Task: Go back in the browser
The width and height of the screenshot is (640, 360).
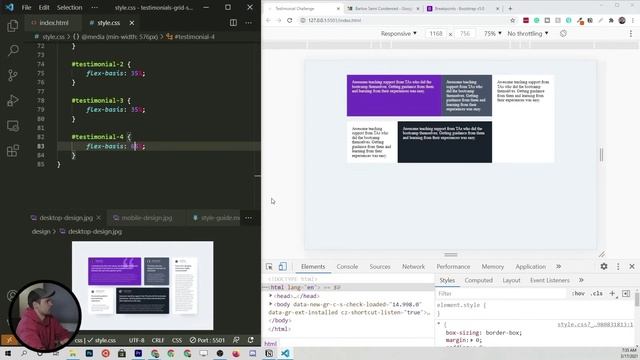Action: (x=268, y=20)
